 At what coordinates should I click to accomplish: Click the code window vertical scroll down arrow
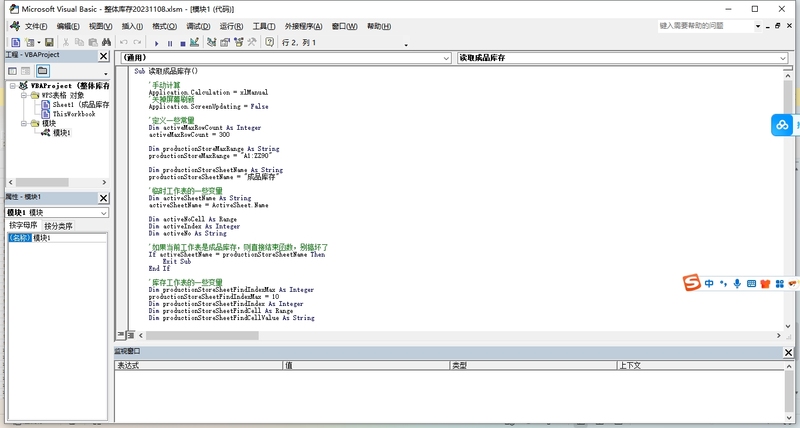pyautogui.click(x=788, y=326)
